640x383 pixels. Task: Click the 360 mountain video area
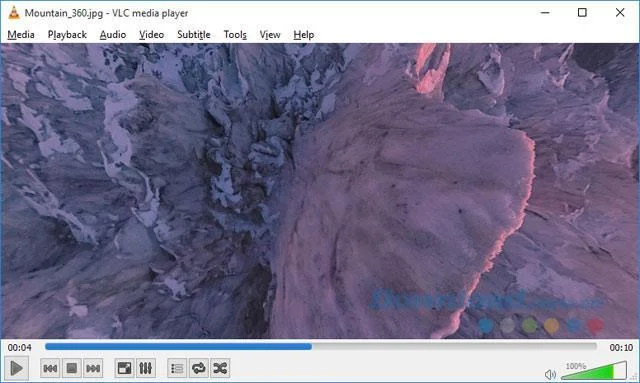click(320, 191)
